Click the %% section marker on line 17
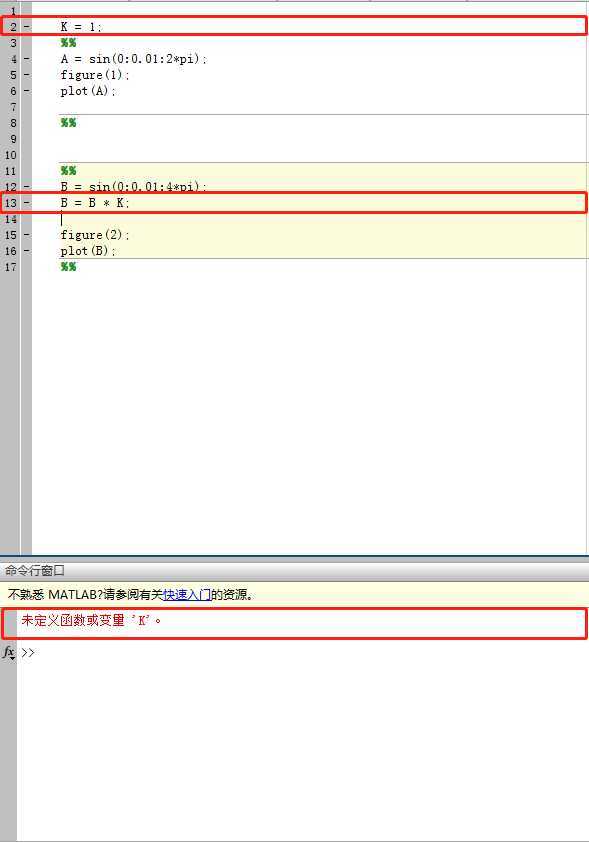Screen dimensions: 589x842 [x=68, y=267]
